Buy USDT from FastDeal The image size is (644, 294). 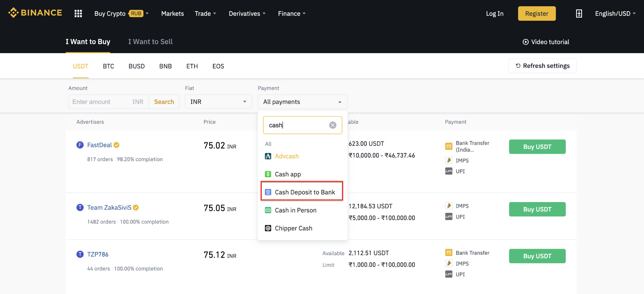[537, 147]
